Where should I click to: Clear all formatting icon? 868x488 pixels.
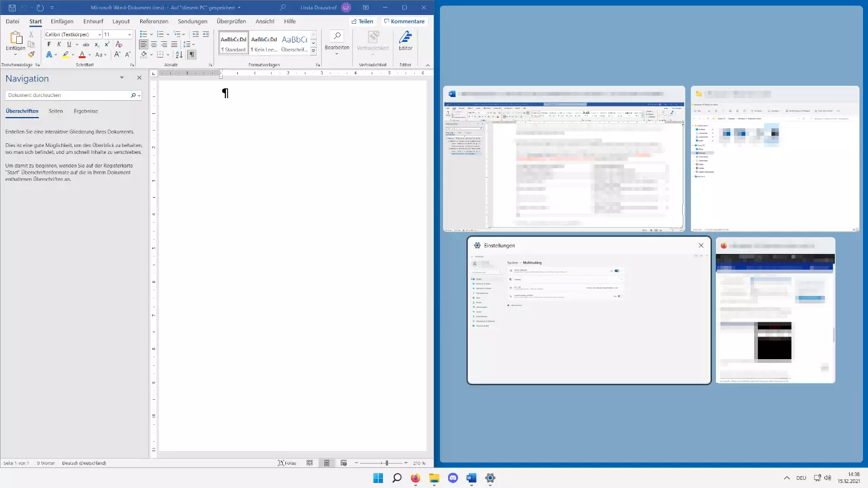point(119,44)
